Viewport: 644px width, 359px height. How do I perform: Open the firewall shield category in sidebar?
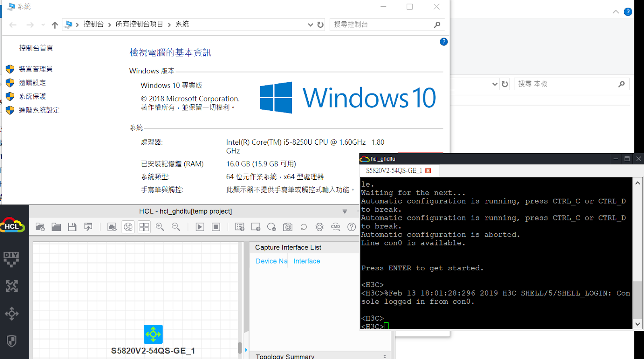point(12,341)
